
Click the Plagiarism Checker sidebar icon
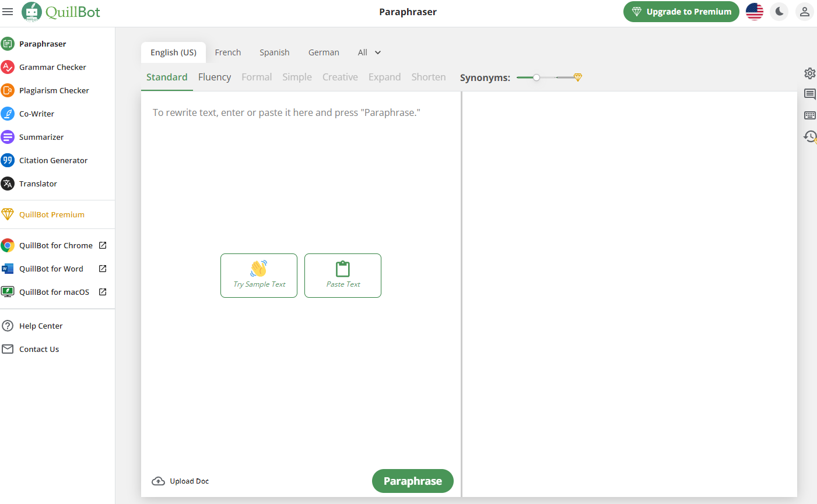click(8, 90)
